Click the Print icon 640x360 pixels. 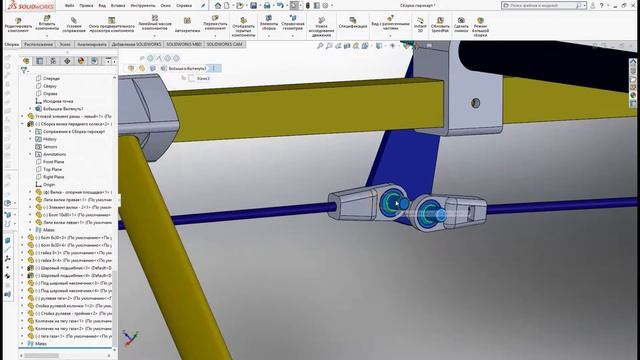[x=267, y=5]
